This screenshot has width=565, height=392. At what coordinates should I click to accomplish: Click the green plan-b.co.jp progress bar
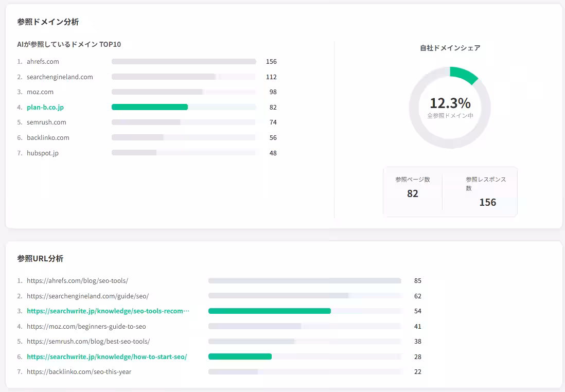click(x=150, y=107)
